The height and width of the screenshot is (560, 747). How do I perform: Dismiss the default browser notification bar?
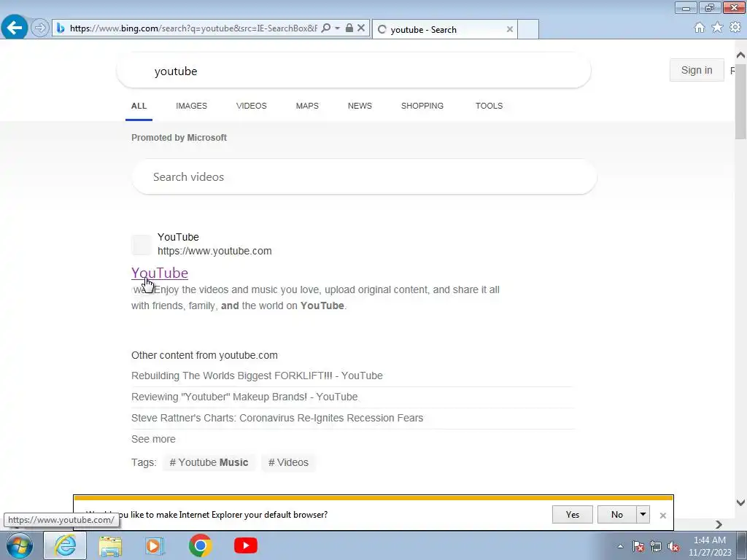point(662,516)
